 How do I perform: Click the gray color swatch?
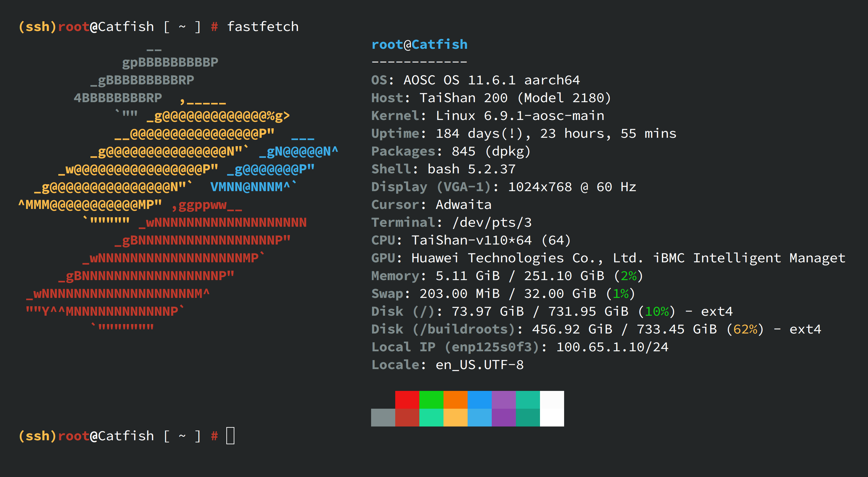[383, 417]
